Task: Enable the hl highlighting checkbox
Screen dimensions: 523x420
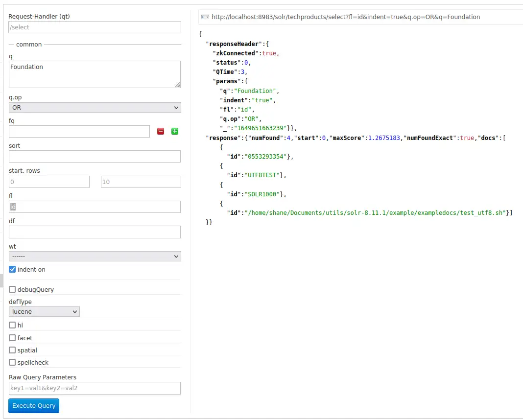Action: coord(12,325)
